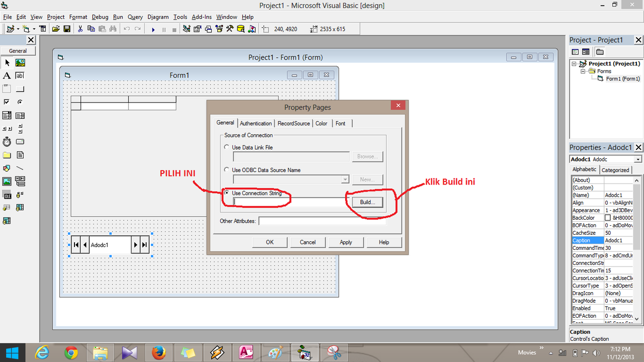Cut selection using the scissors icon
This screenshot has width=644, height=362.
coord(80,29)
